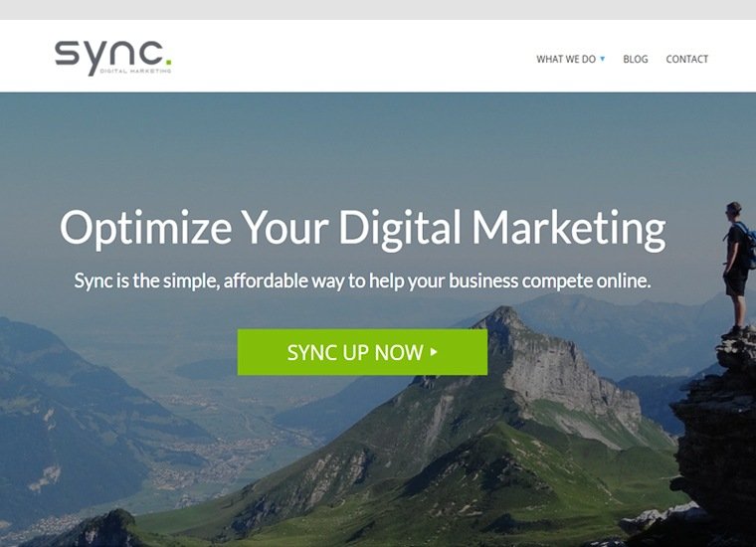The image size is (756, 547).
Task: Click the rocky cliff ledge at right
Action: click(x=718, y=434)
